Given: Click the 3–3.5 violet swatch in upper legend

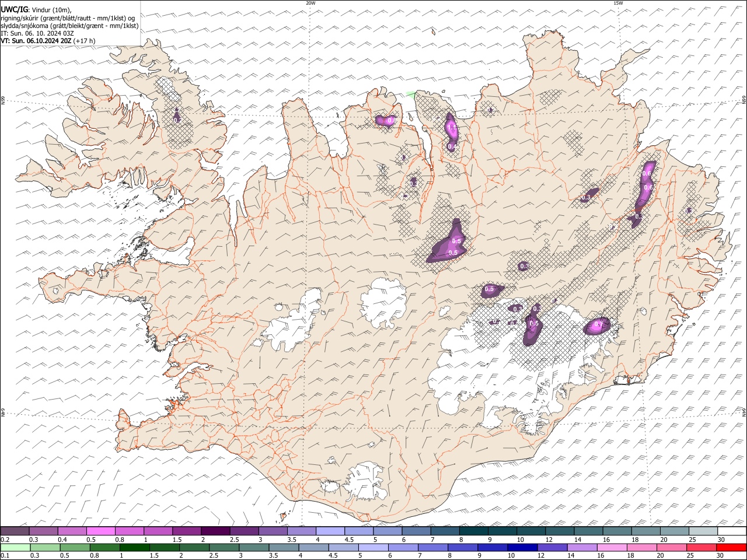Looking at the screenshot, I should 273,531.
